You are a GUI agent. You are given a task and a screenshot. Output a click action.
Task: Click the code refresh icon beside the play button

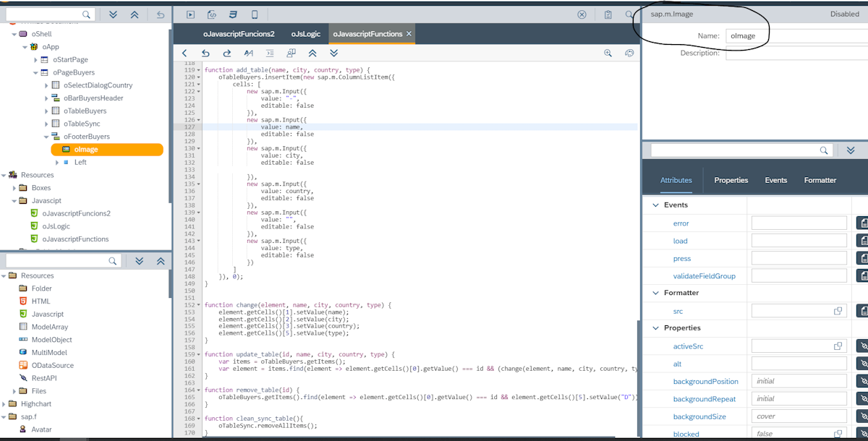212,14
